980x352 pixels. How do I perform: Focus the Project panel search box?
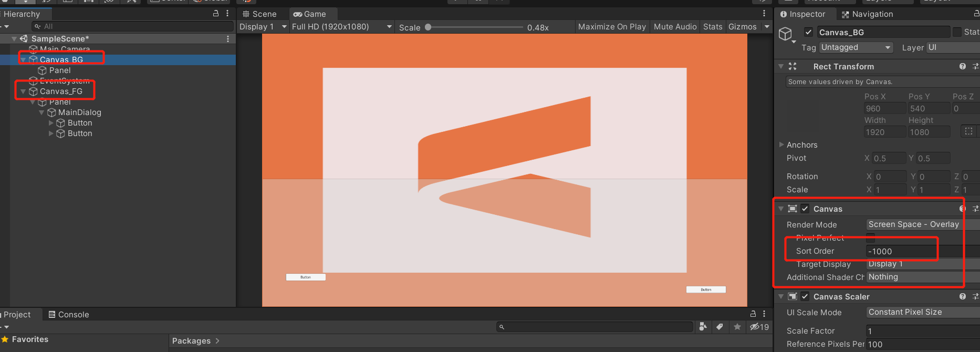[595, 327]
